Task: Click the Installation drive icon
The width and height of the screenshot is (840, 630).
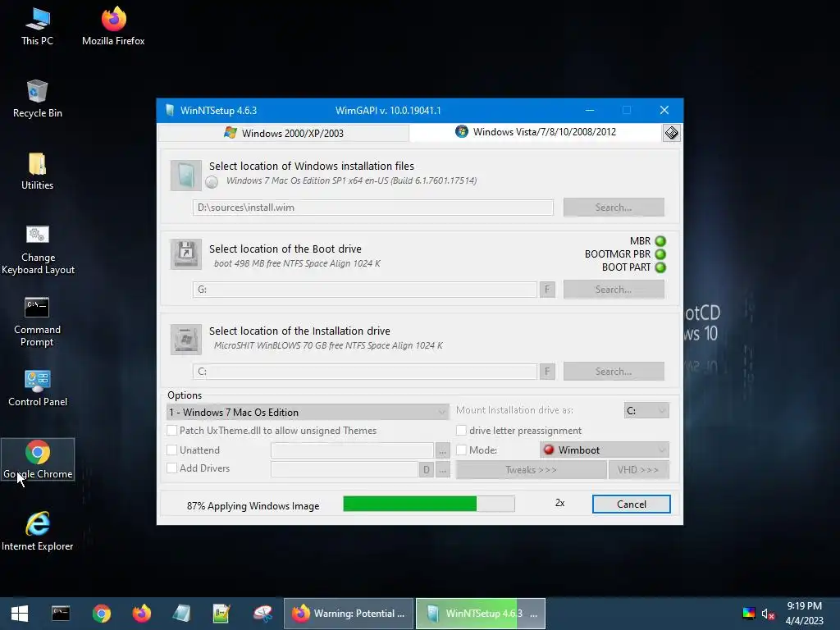Action: (x=186, y=339)
